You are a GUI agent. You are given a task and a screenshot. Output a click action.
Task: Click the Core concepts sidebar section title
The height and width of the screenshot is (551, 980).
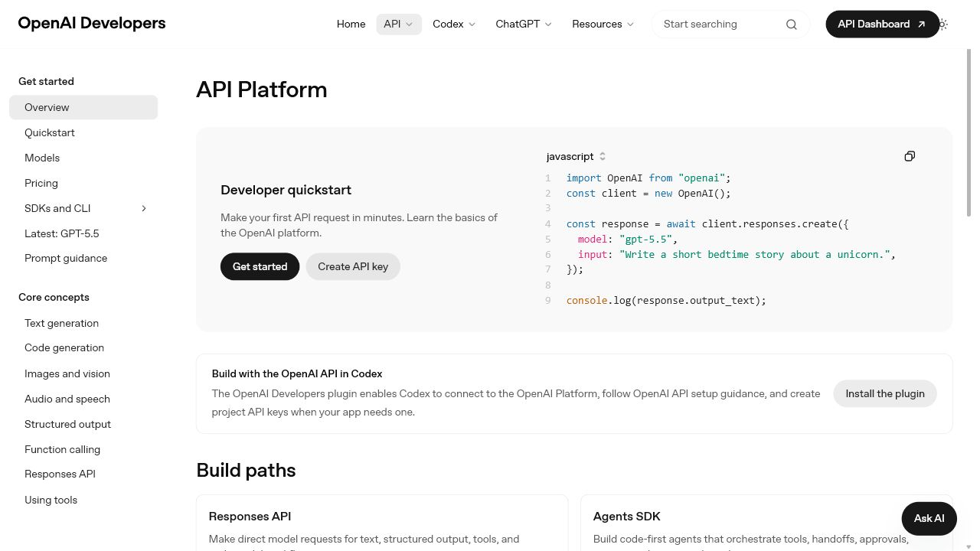click(54, 297)
